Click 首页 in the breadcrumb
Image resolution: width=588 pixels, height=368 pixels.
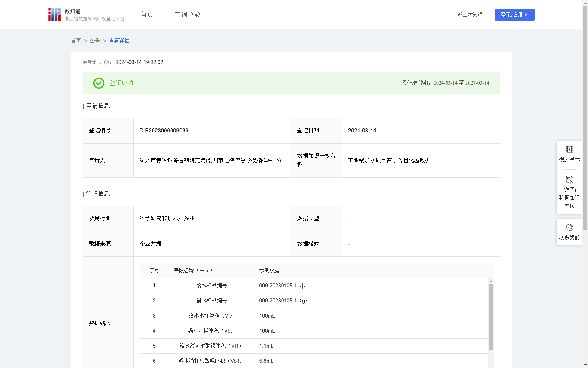pos(76,41)
